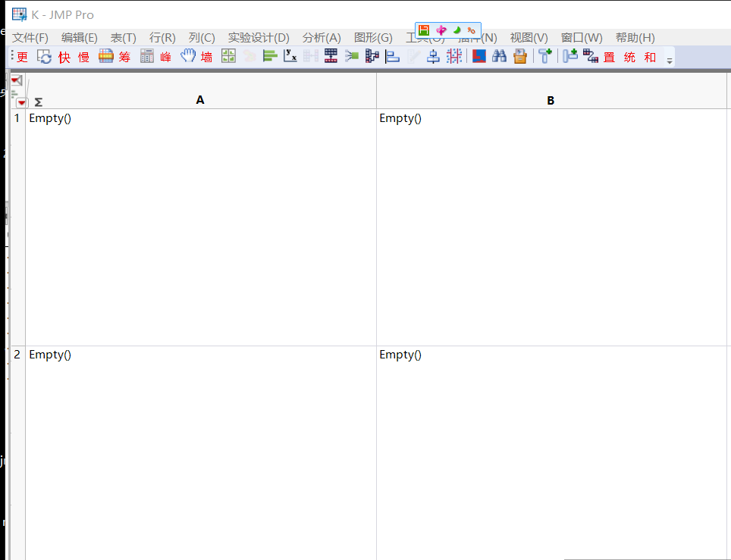This screenshot has width=731, height=560.
Task: Click the green arrows Fit Model icon
Action: (x=352, y=56)
